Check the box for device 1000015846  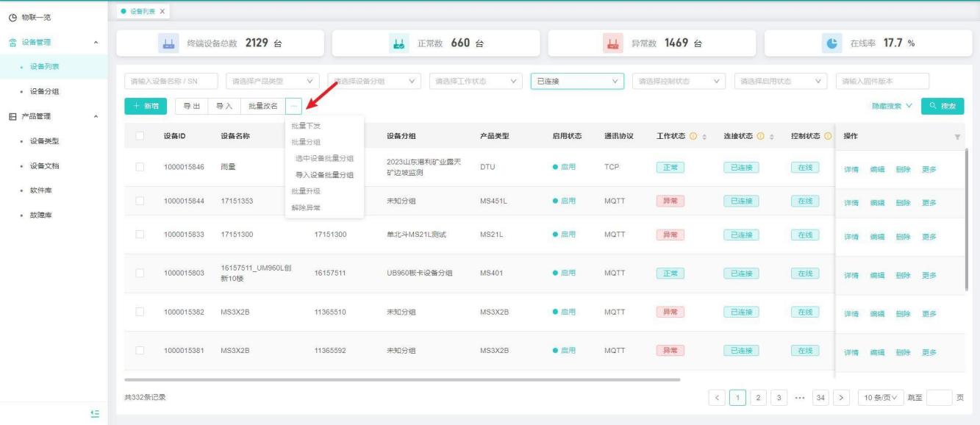point(140,168)
